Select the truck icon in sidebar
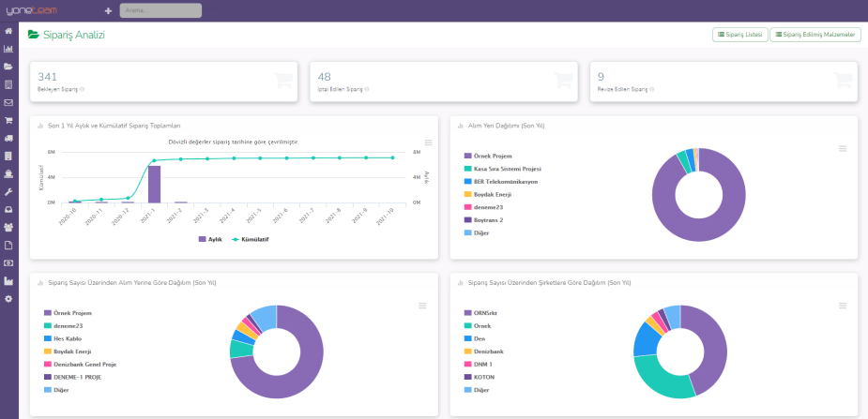Screen dimensions: 868x419 (x=8, y=138)
